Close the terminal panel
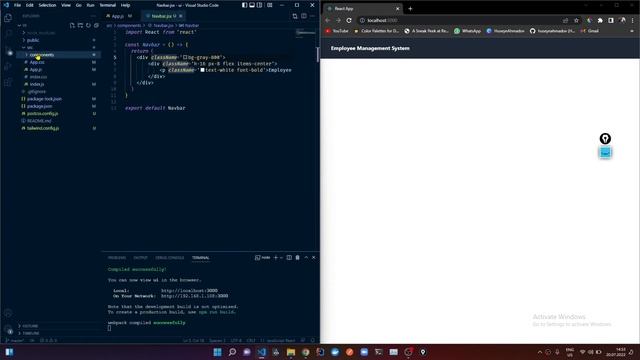 pos(313,258)
